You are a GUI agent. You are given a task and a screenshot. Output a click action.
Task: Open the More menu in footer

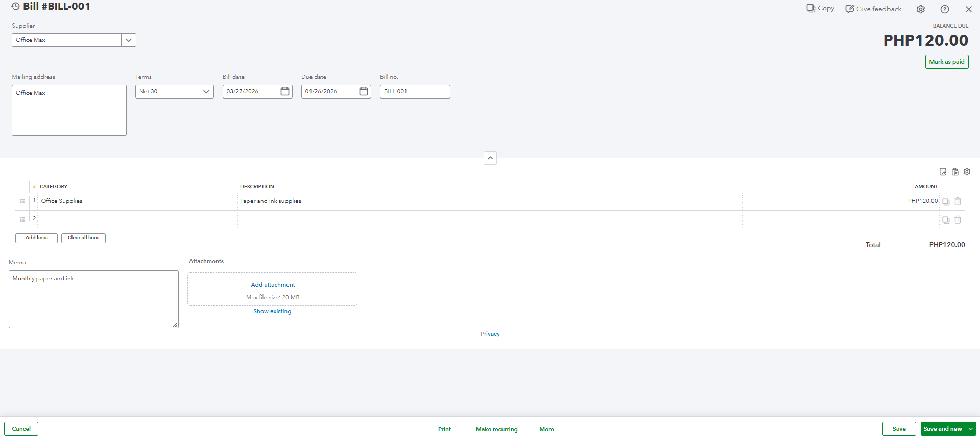pos(546,429)
